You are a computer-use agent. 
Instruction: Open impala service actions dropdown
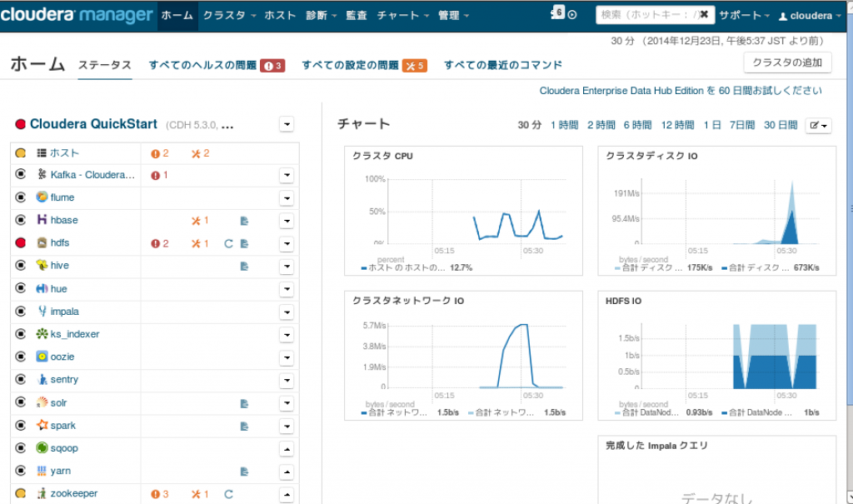[x=287, y=312]
